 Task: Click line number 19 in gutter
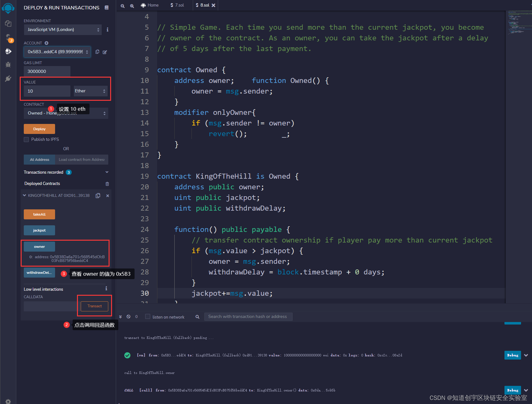click(145, 176)
